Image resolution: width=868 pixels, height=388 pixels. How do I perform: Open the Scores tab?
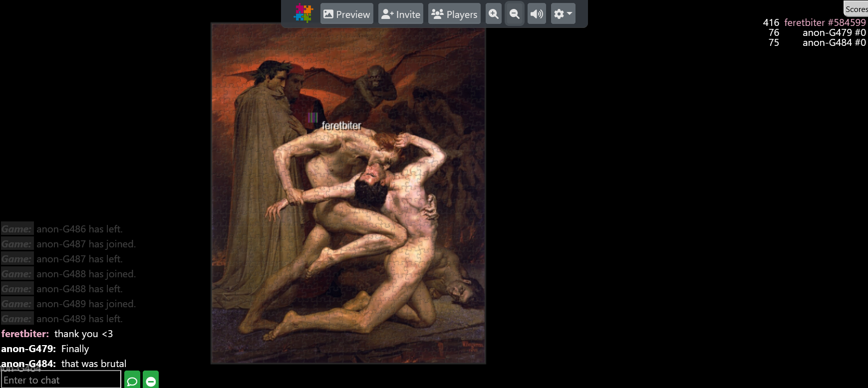coord(856,9)
